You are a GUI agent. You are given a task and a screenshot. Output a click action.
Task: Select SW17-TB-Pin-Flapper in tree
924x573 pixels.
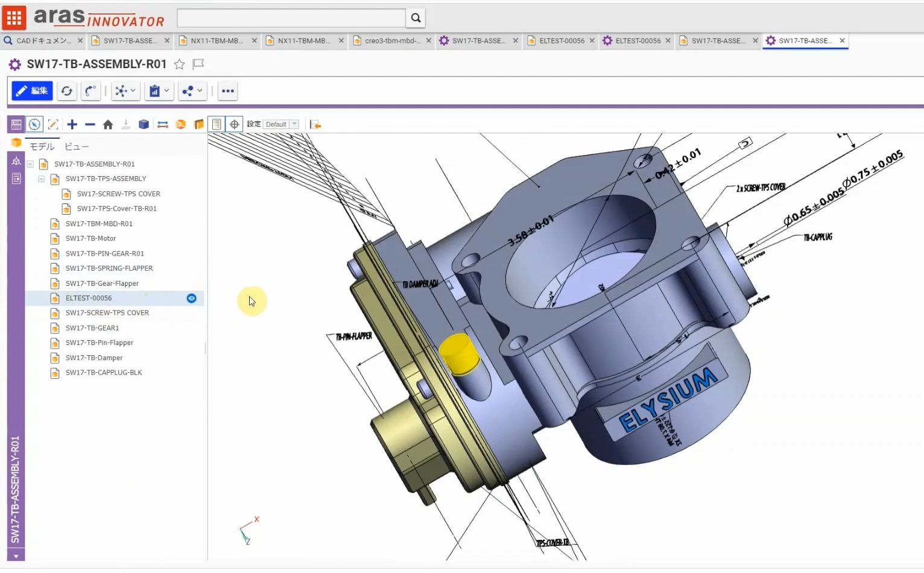coord(100,343)
